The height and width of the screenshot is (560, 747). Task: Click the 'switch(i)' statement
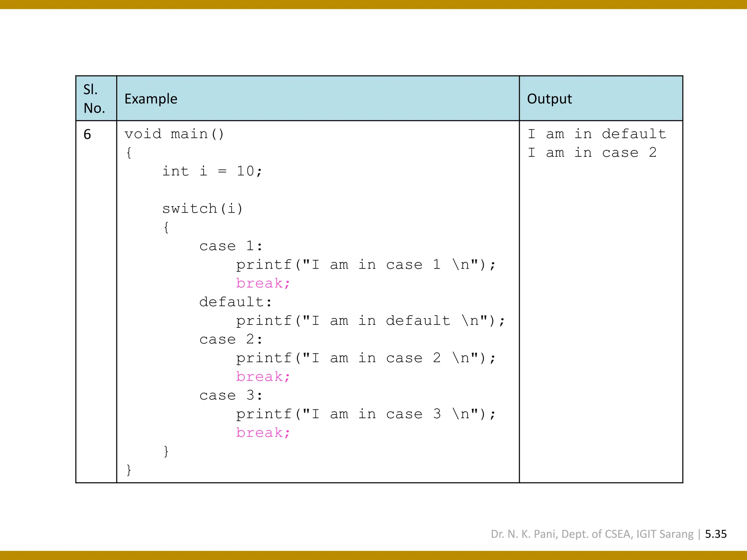coord(202,209)
